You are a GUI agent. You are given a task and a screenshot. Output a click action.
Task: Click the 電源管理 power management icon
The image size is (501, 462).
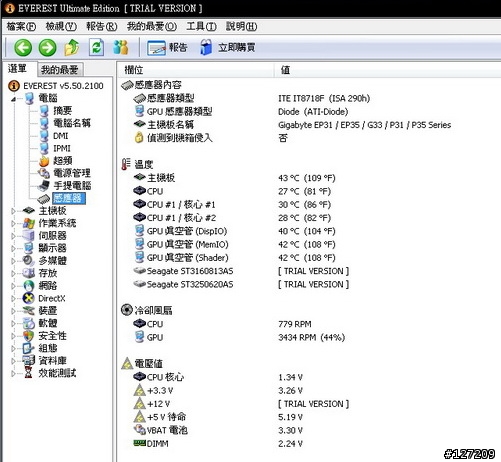click(x=44, y=173)
